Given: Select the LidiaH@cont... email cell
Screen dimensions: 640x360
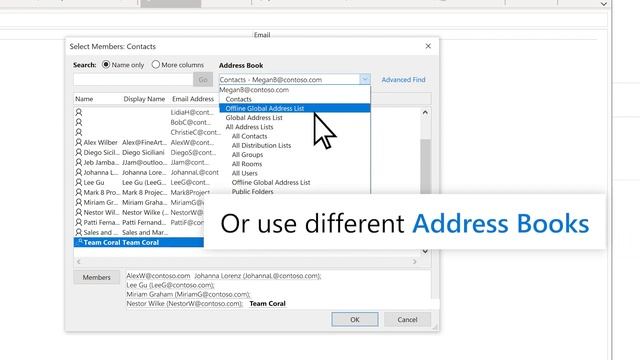Looking at the screenshot, I should [x=192, y=112].
